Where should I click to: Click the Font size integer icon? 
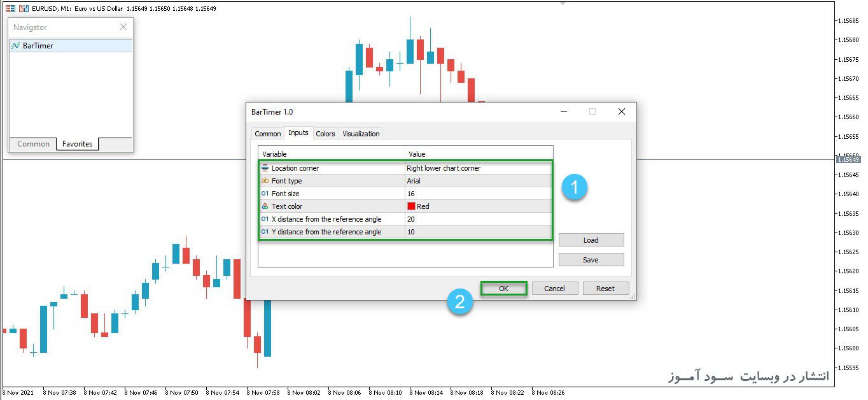(265, 194)
